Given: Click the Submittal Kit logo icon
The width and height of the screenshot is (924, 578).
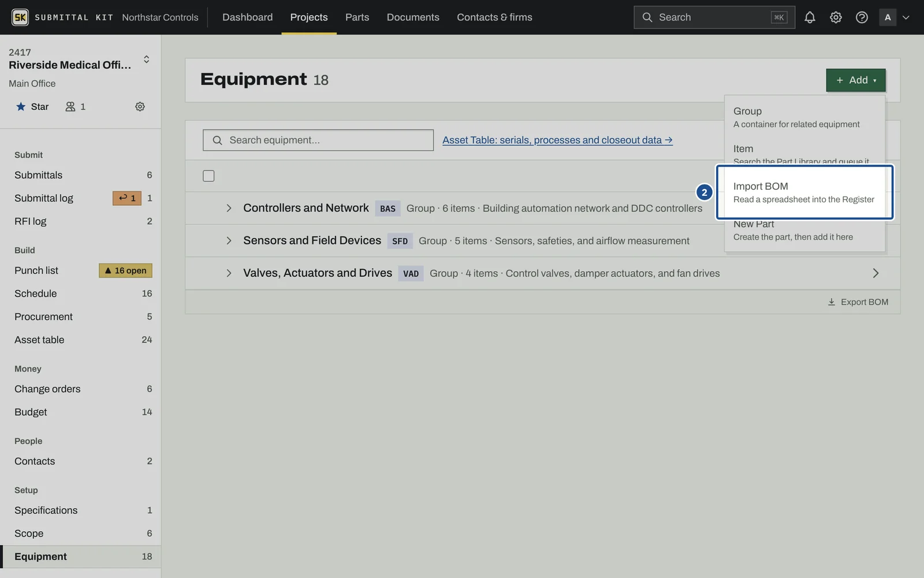Looking at the screenshot, I should point(20,17).
